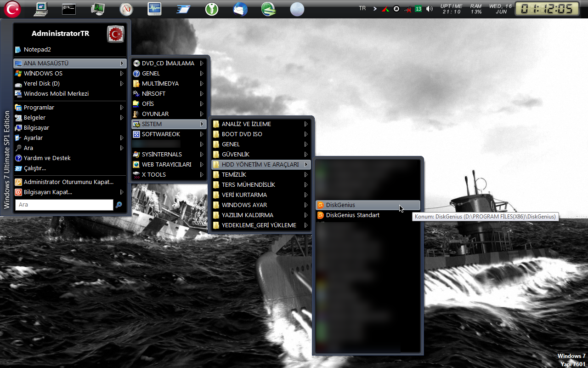This screenshot has width=588, height=368.
Task: Click the green 13 tray icon
Action: tap(418, 9)
